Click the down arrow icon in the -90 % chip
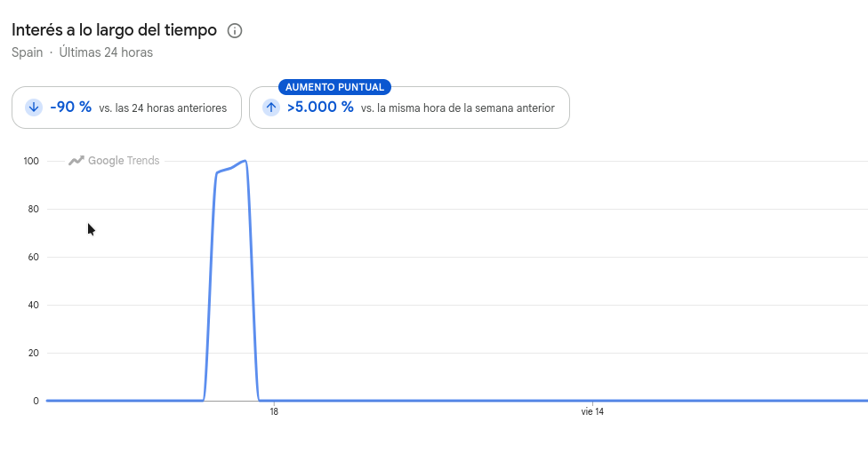 click(x=34, y=108)
